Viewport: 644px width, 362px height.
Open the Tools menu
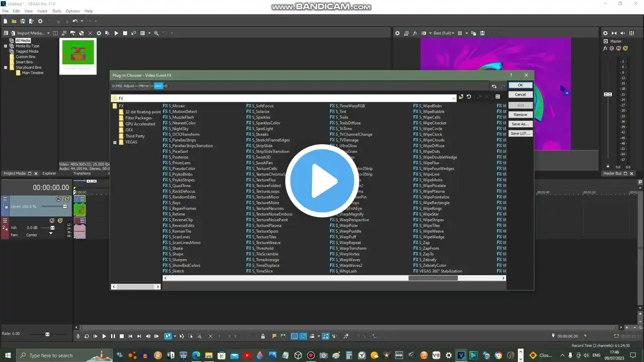(x=56, y=11)
